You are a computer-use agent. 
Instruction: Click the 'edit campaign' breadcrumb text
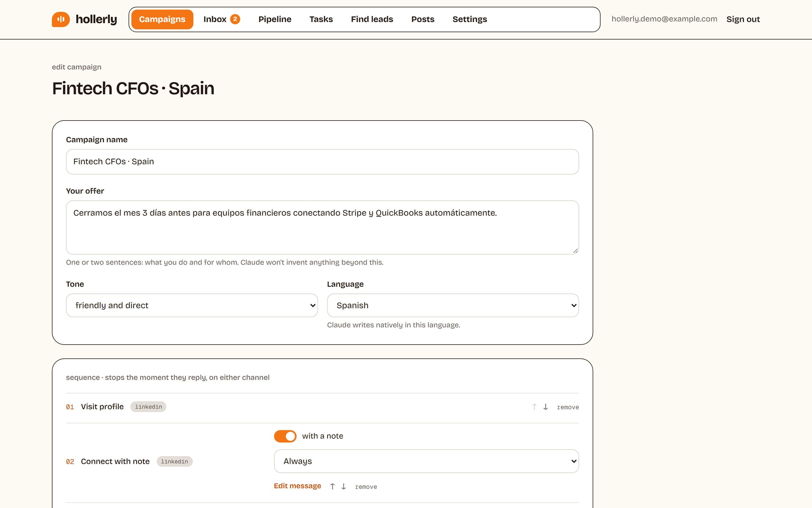pos(76,67)
